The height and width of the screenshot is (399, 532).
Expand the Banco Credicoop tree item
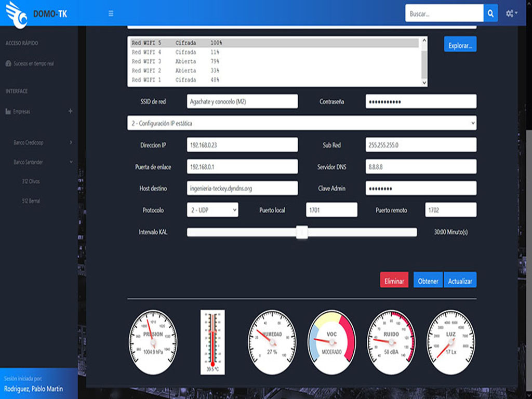click(71, 142)
